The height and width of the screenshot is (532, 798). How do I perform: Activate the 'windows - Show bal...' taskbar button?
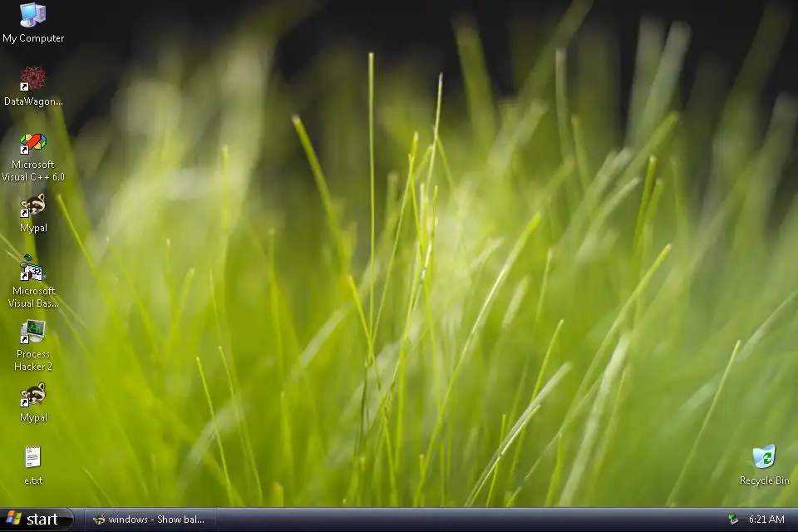click(150, 520)
